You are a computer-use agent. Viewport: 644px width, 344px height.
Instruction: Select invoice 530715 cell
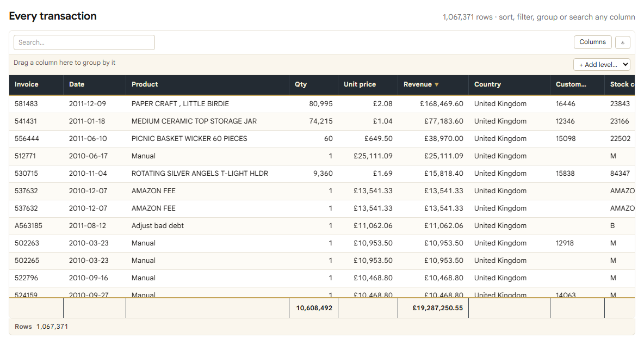(x=36, y=174)
